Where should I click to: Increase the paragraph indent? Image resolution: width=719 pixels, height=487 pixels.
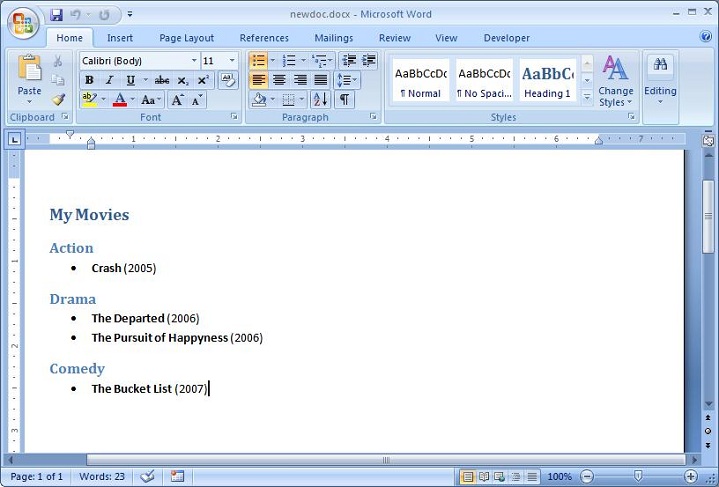[x=369, y=61]
